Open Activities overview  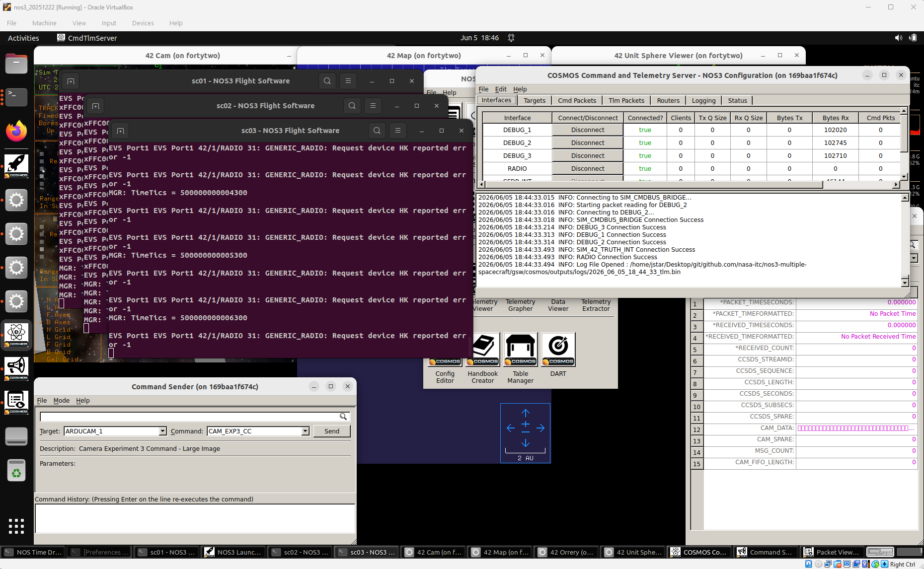coord(23,38)
